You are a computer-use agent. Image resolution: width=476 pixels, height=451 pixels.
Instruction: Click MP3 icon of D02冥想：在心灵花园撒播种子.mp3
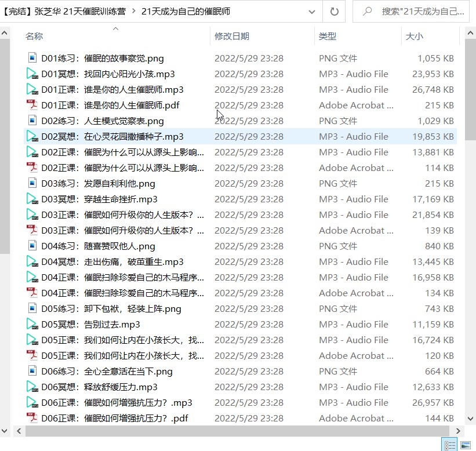tap(32, 136)
